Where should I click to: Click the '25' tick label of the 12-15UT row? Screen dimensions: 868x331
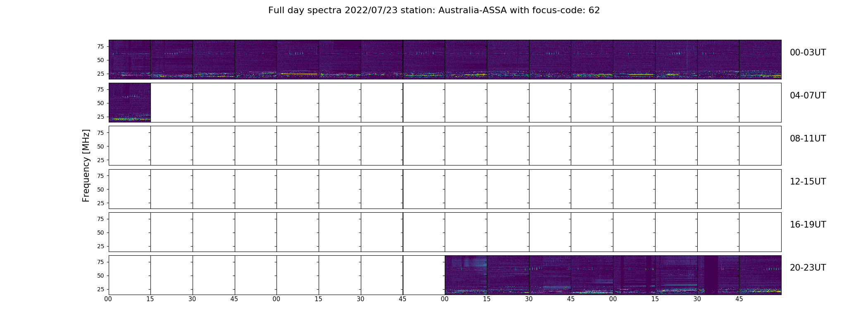(100, 203)
